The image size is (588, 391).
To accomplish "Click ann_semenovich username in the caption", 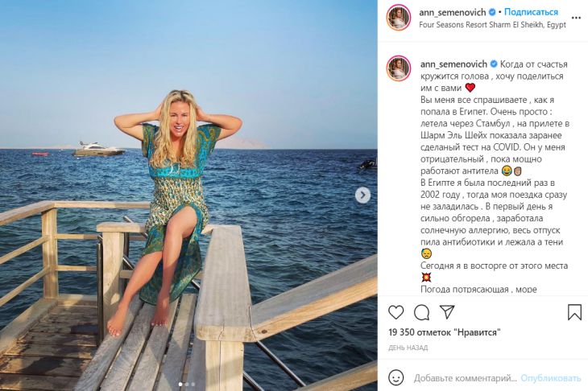I will tap(453, 63).
